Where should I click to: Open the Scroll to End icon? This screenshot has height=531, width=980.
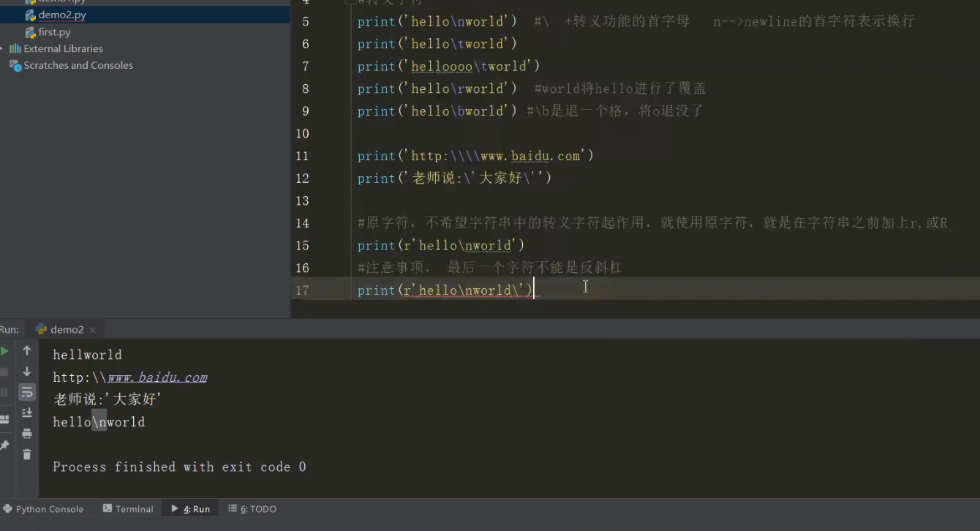click(27, 412)
